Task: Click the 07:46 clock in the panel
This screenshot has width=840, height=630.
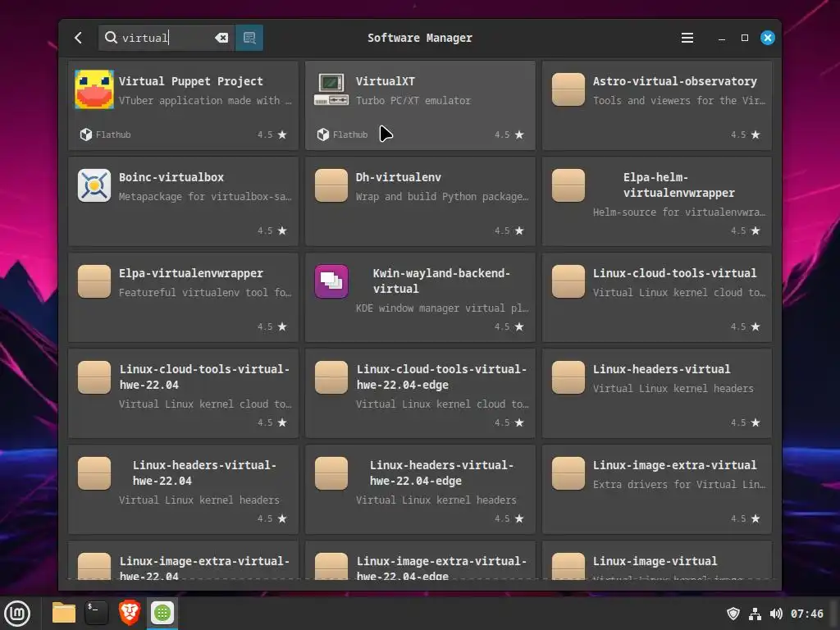Action: click(x=806, y=614)
